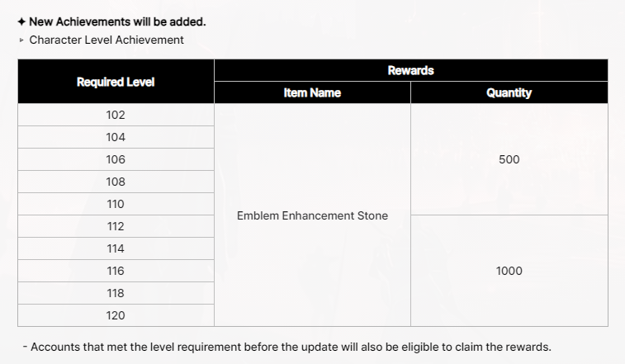Click the star bullet icon before New Achievements
This screenshot has height=364, width=625.
click(x=21, y=22)
